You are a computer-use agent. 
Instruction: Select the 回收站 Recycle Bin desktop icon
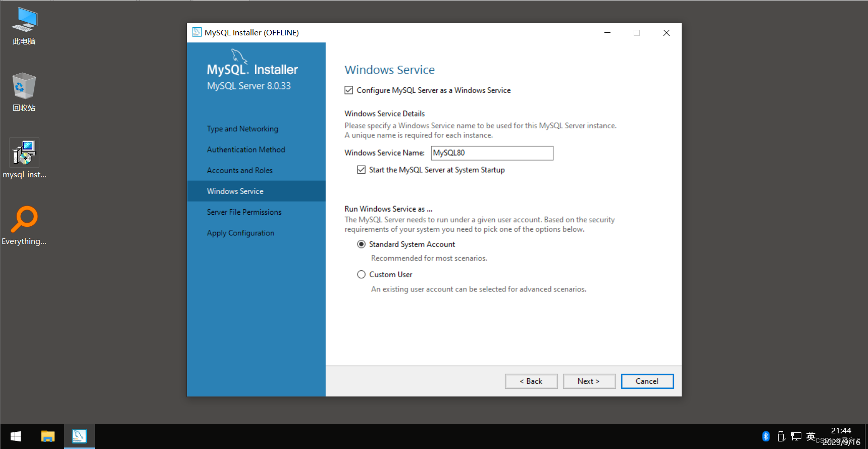pos(24,92)
